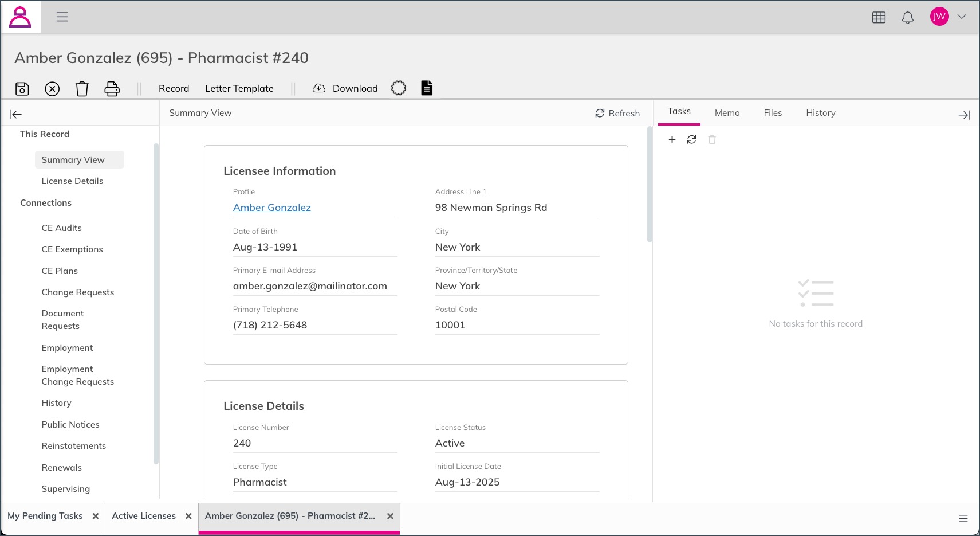Click the Download button
The image size is (980, 536).
[x=345, y=88]
